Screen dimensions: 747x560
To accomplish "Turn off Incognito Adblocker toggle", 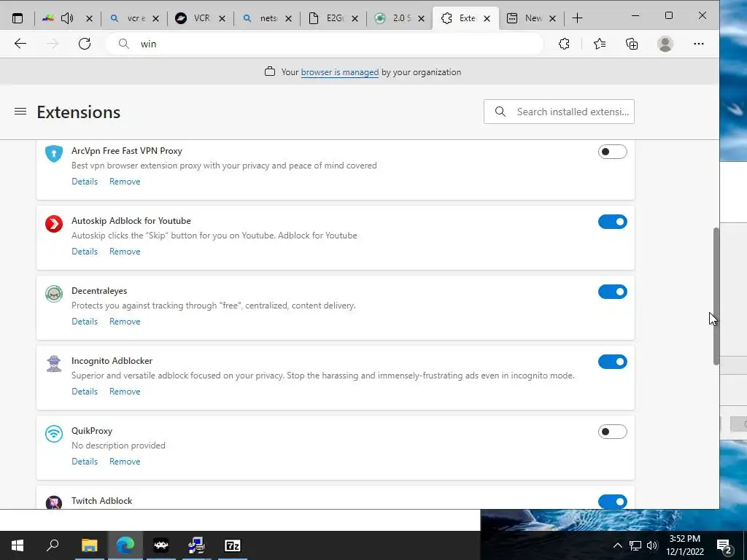I will tap(613, 362).
